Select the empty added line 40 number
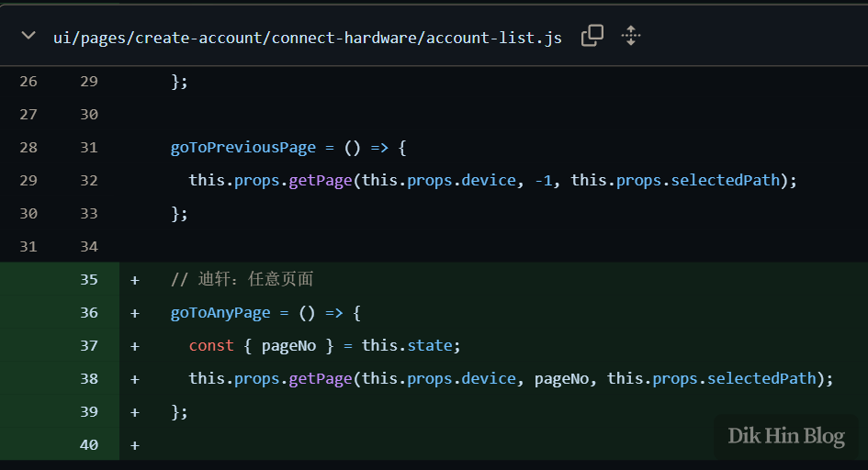The height and width of the screenshot is (470, 868). point(88,444)
